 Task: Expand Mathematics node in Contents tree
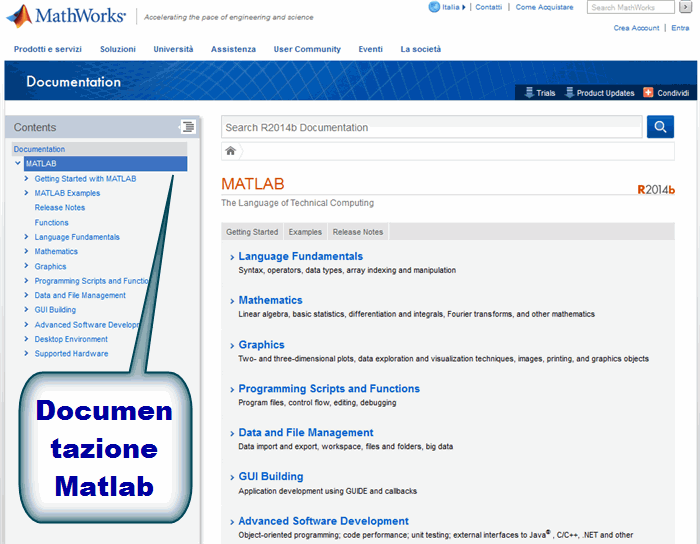click(26, 251)
